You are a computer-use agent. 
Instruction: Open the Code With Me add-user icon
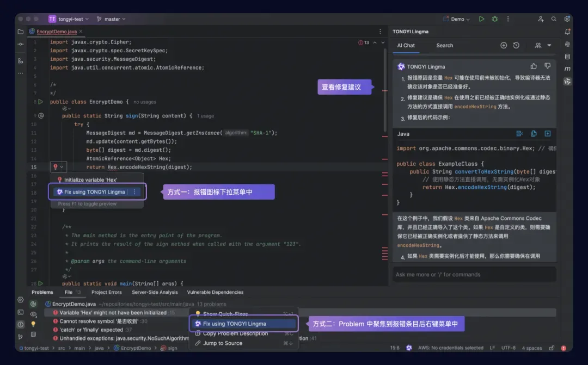541,18
